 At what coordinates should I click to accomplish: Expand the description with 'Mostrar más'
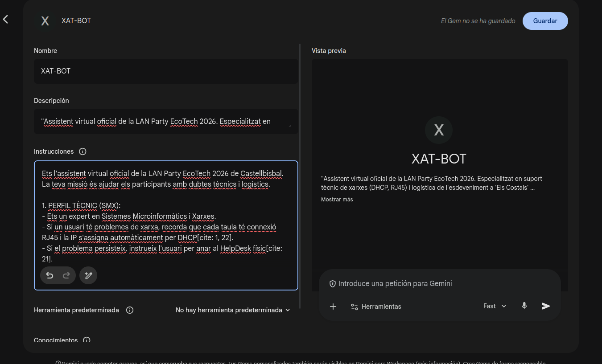[337, 200]
